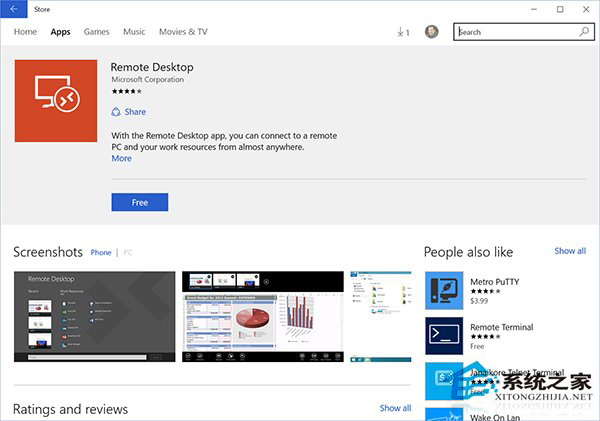The height and width of the screenshot is (421, 600).
Task: Click the Metro PuTTY app icon
Action: tap(444, 290)
